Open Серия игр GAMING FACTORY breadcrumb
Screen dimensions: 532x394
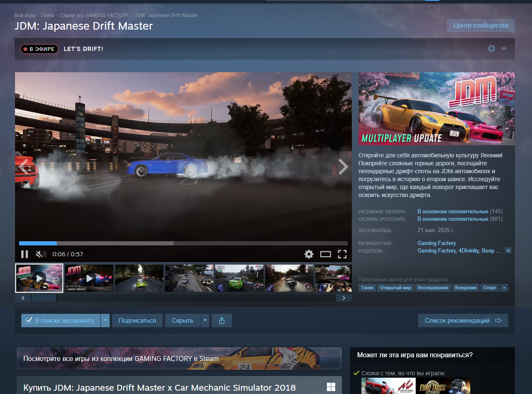[95, 15]
